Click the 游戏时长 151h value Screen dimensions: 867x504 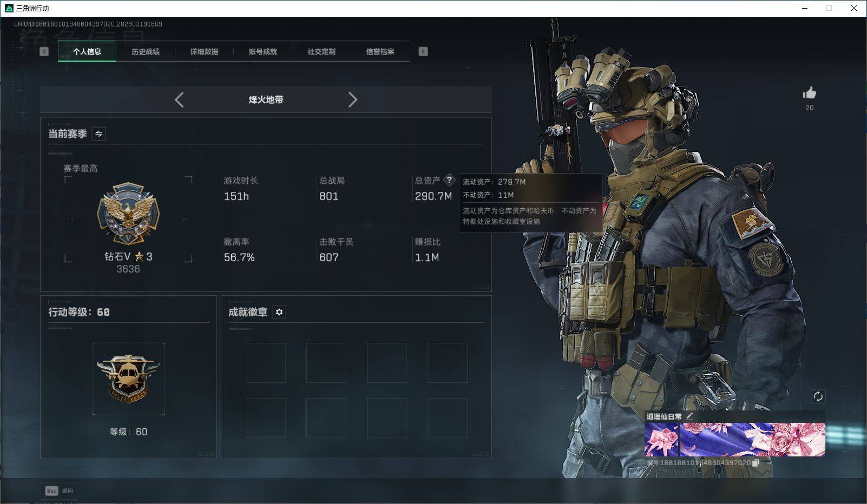[x=237, y=196]
